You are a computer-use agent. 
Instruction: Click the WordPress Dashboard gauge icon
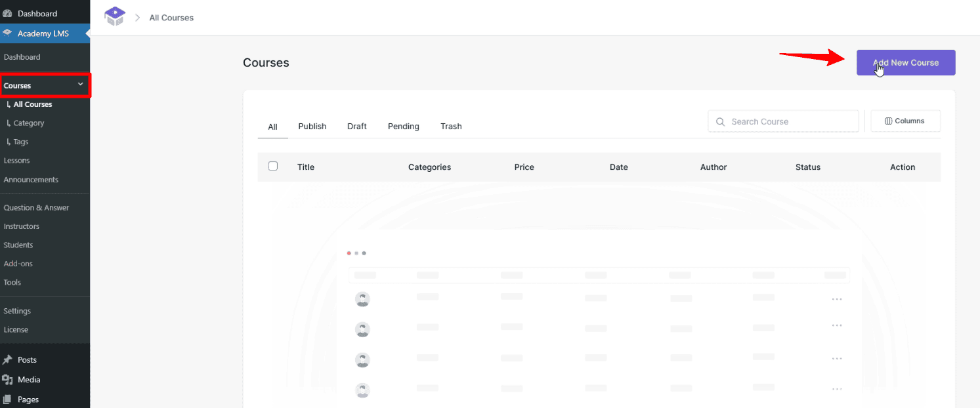tap(7, 13)
